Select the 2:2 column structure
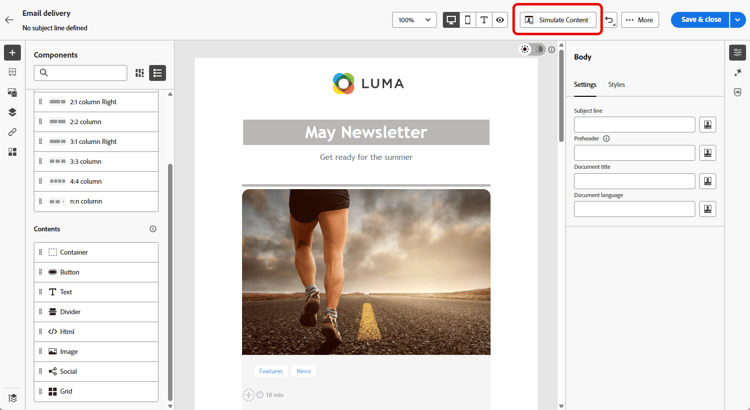The image size is (750, 410). click(96, 122)
